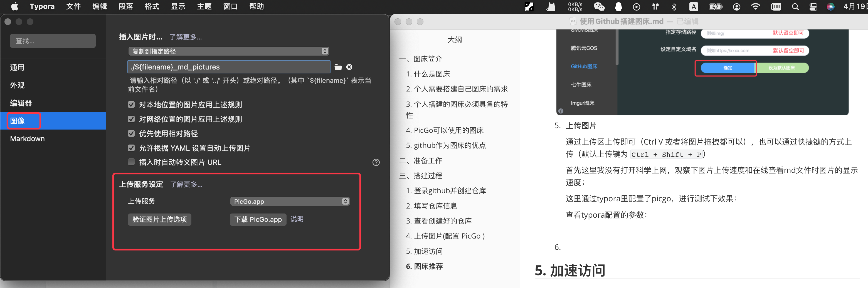Jump to outline item '2. 个人需要搭建自己图床的需求'
This screenshot has height=288, width=868.
click(457, 89)
